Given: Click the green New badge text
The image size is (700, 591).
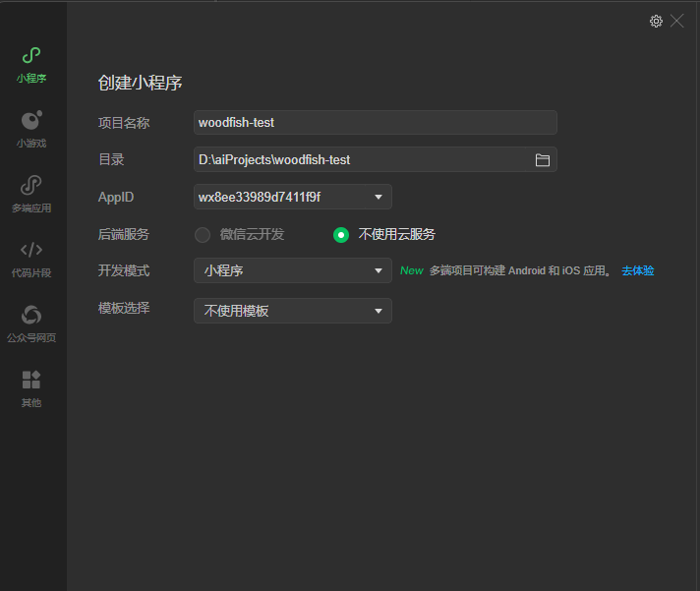Looking at the screenshot, I should click(x=411, y=270).
